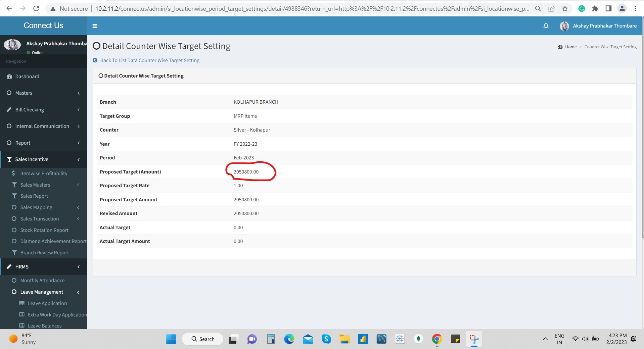Open Home breadcrumb link
Screen dimensions: 644x349
pyautogui.click(x=570, y=47)
